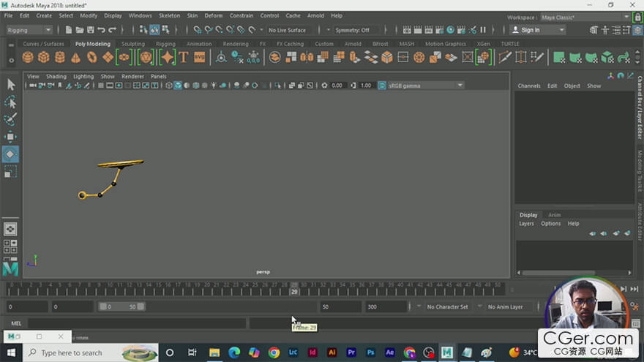Click the Save scene icon
The width and height of the screenshot is (644, 362).
(x=90, y=30)
